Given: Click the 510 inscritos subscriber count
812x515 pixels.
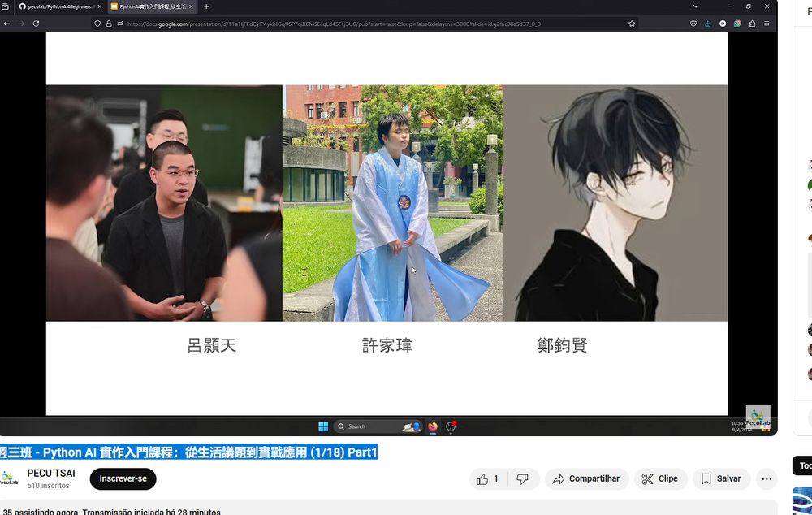Looking at the screenshot, I should (x=48, y=486).
